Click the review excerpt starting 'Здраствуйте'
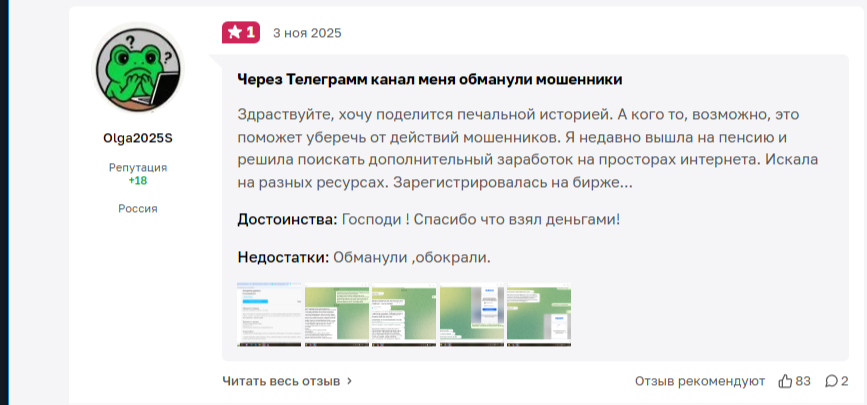Image resolution: width=867 pixels, height=405 pixels. pyautogui.click(x=527, y=149)
